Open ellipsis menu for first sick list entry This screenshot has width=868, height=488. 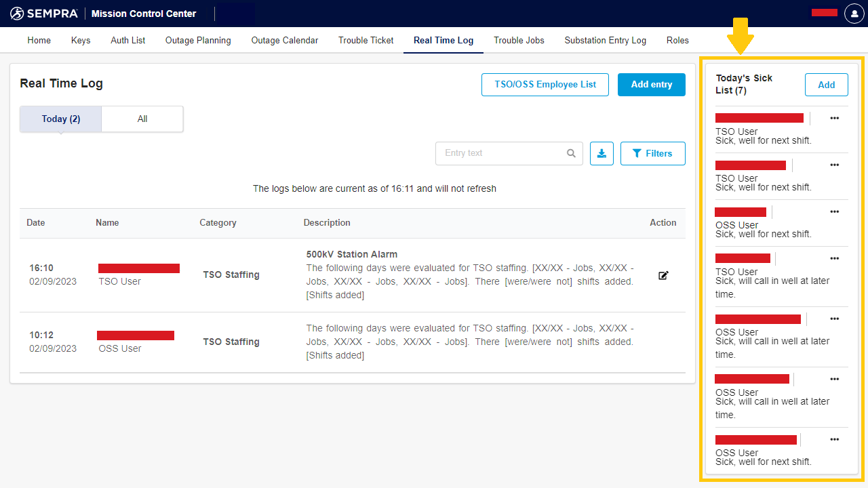[834, 118]
